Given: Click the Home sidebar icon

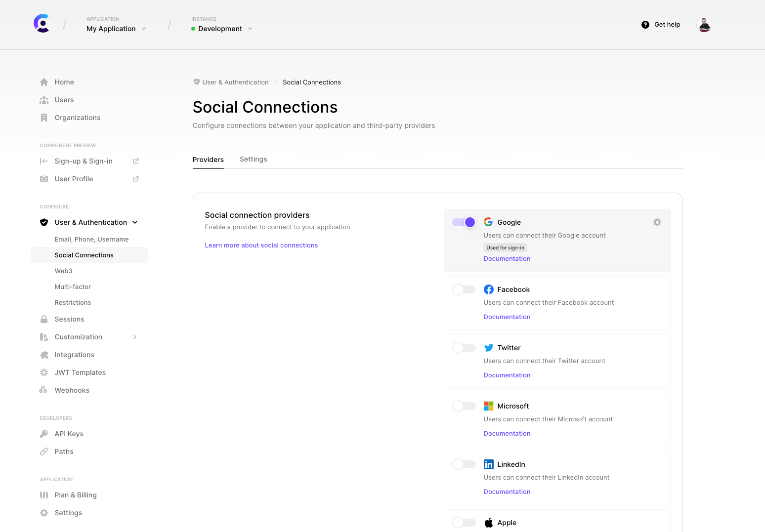Looking at the screenshot, I should coord(44,82).
